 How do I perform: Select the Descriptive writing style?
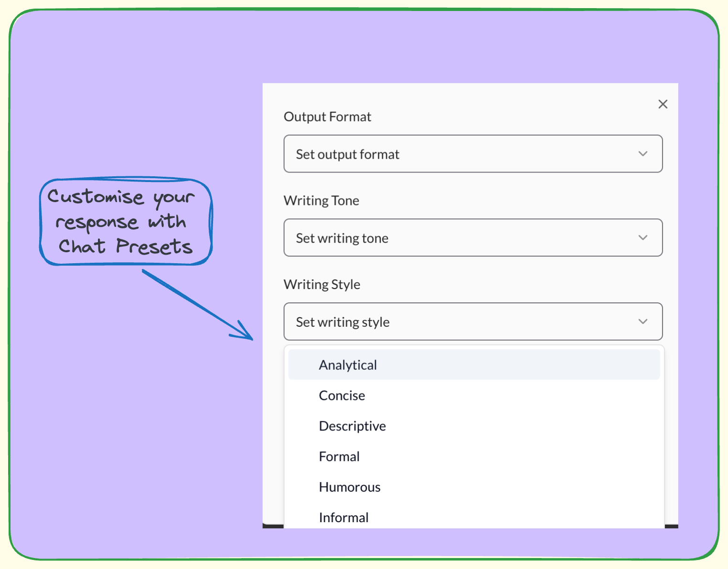[352, 426]
